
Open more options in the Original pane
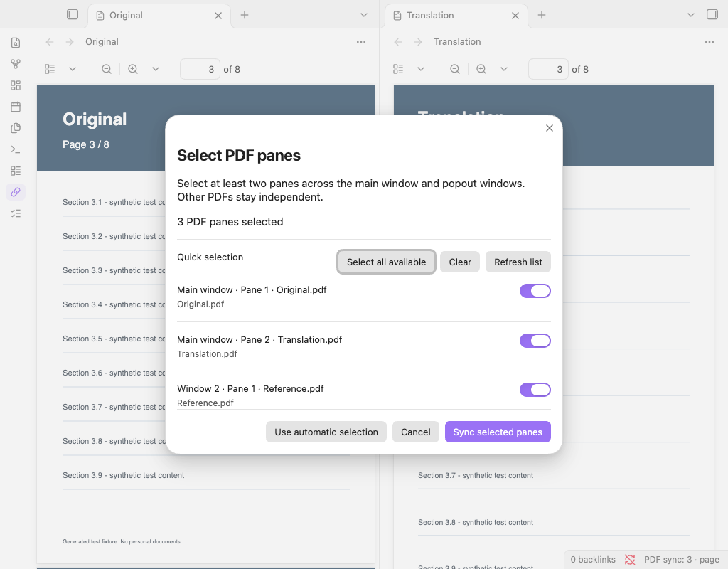click(361, 42)
